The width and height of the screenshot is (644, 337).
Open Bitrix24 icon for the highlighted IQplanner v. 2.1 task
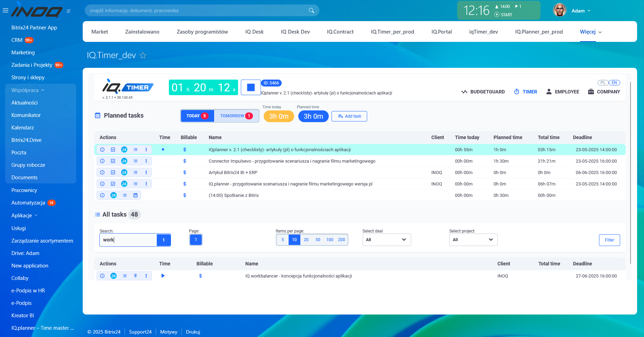click(124, 150)
